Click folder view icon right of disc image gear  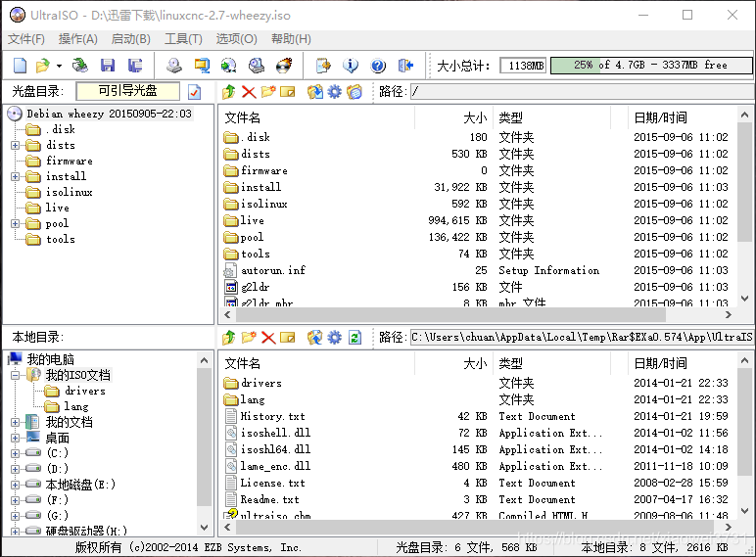coord(354,92)
